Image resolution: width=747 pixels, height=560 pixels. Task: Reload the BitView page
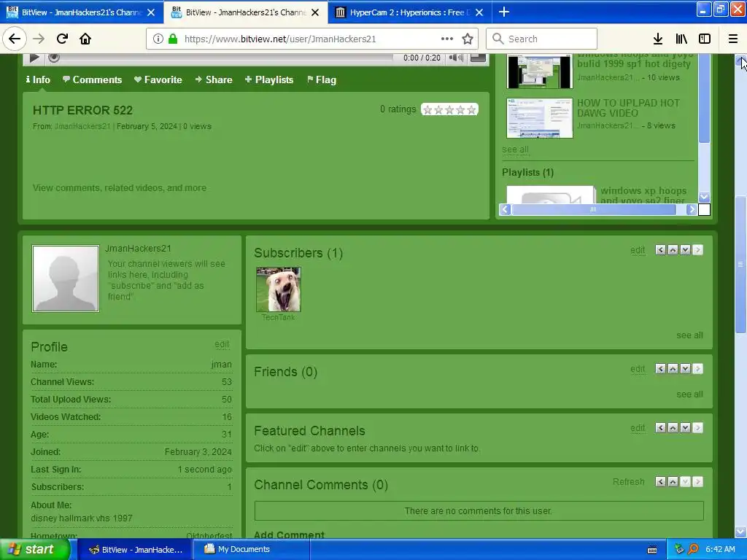(62, 39)
